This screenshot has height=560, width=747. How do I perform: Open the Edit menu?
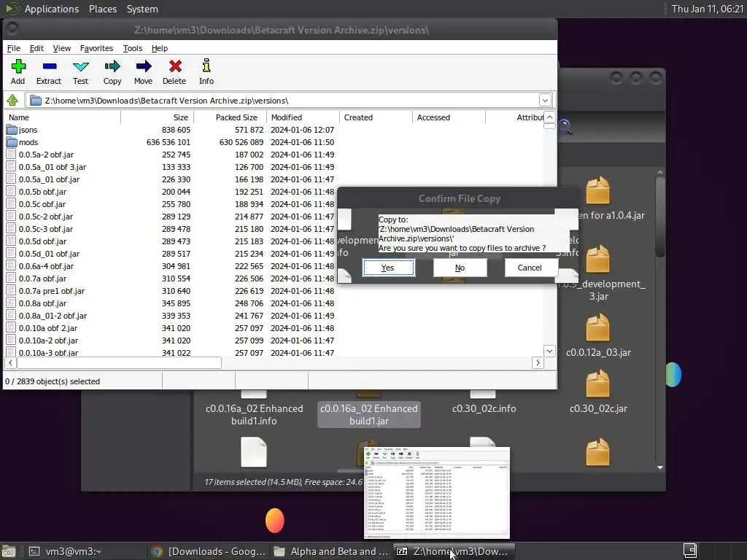coord(36,48)
